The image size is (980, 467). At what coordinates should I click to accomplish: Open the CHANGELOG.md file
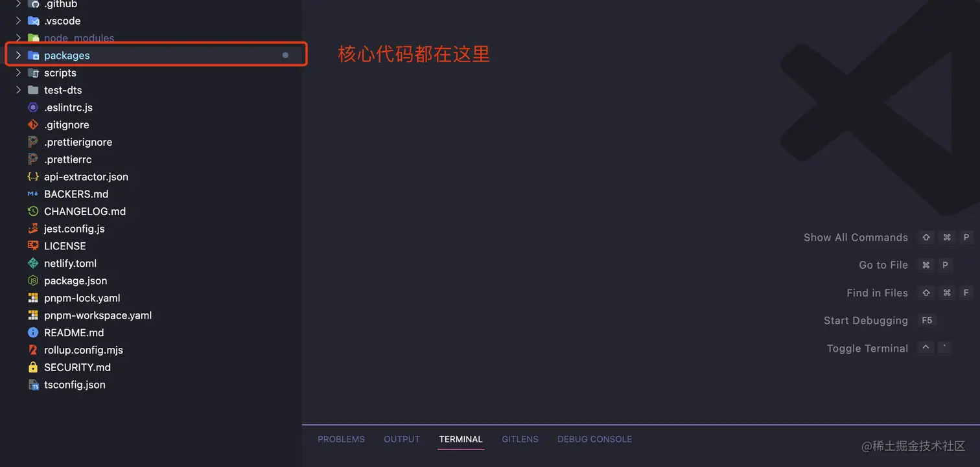tap(85, 211)
